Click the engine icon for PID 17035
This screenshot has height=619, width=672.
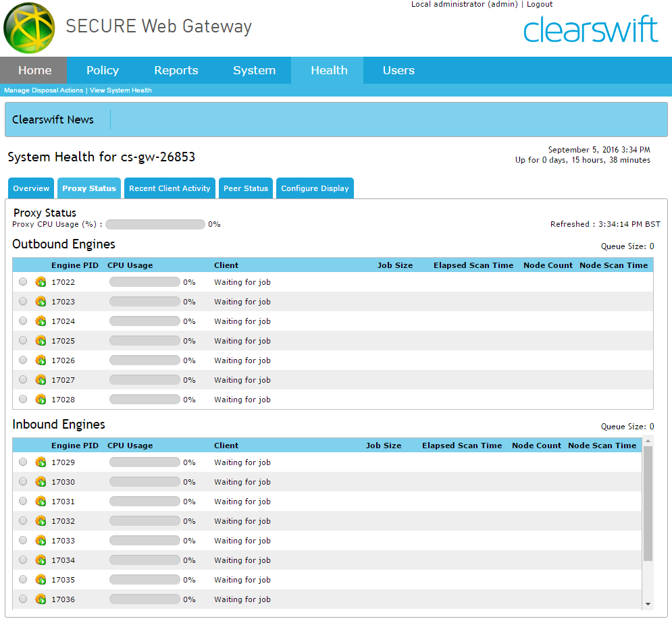pyautogui.click(x=41, y=580)
